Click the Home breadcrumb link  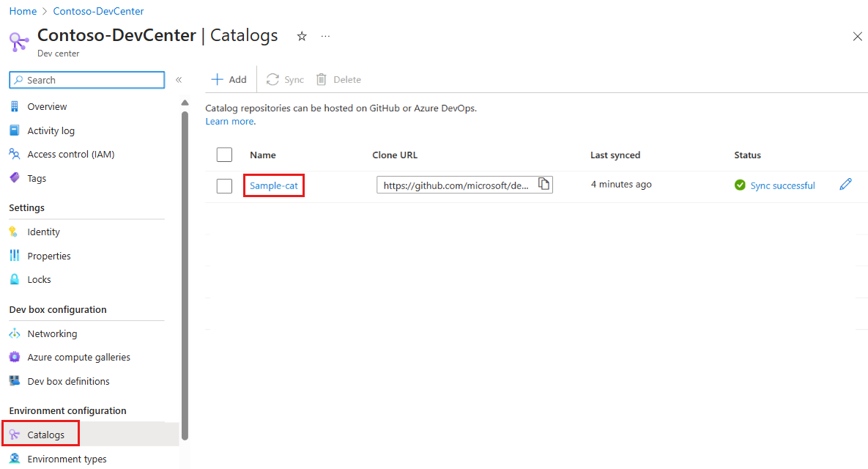point(23,11)
